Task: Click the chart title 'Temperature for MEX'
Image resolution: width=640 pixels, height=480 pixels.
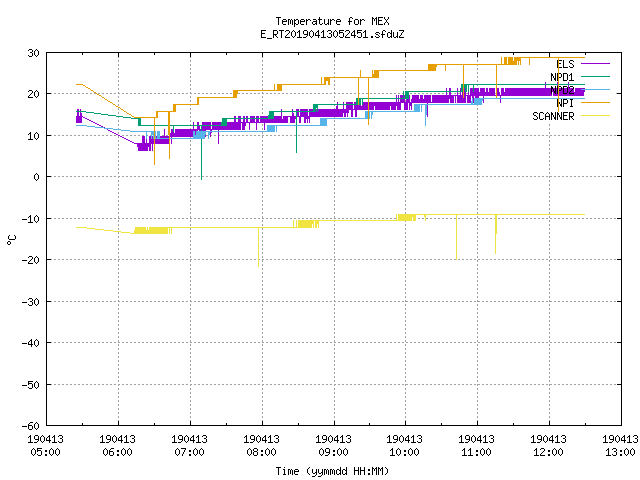Action: click(x=332, y=21)
